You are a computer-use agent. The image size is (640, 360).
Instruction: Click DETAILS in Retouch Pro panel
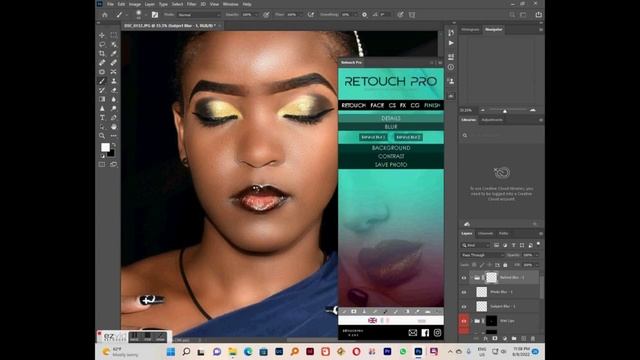391,118
